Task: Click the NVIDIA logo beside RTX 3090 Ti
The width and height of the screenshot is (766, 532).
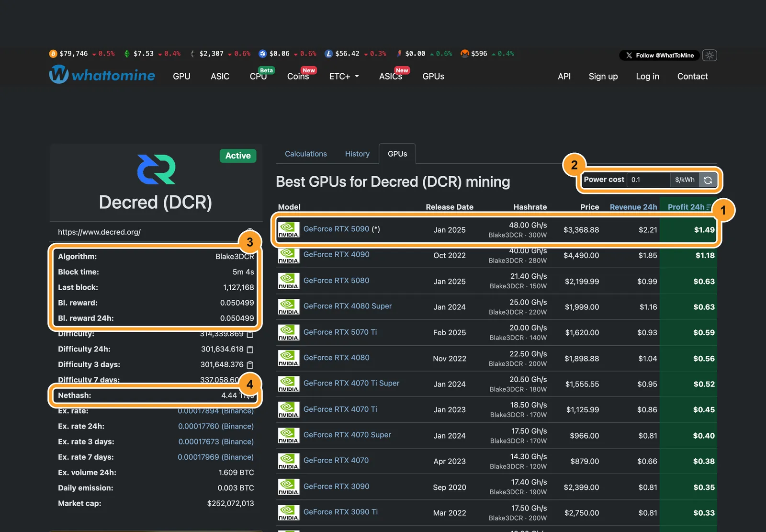Action: click(288, 513)
